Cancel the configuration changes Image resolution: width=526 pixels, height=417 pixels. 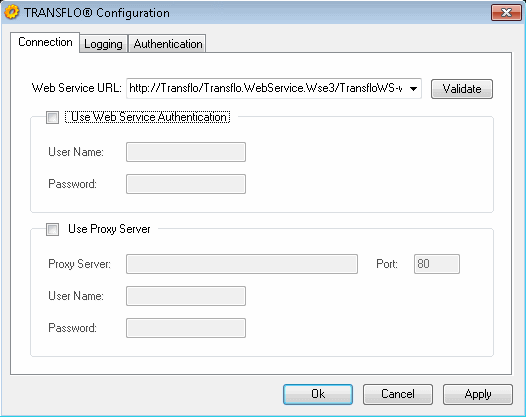point(398,394)
